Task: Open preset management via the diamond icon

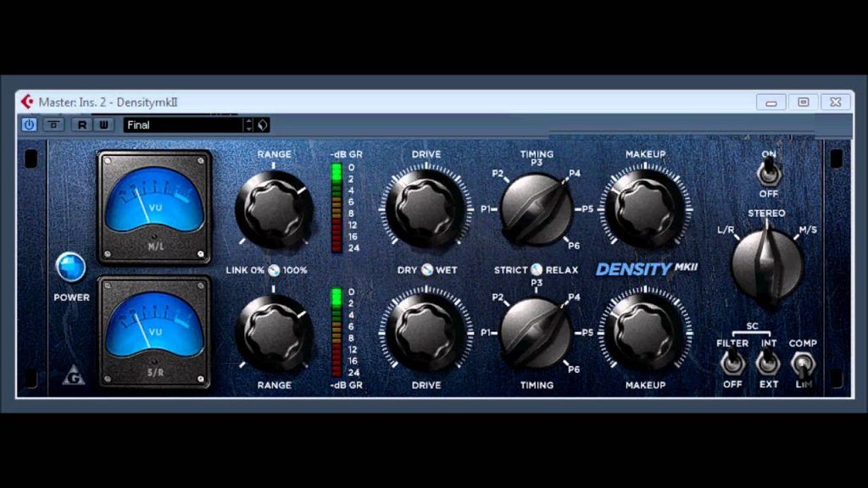Action: pyautogui.click(x=263, y=124)
